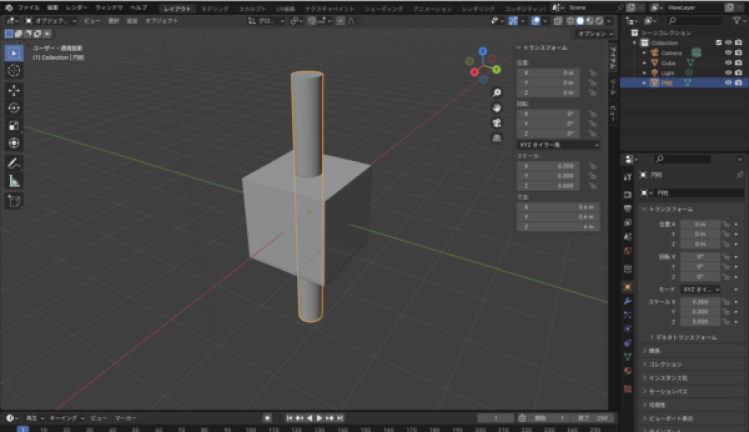Hide the Cube object with eye icon

tap(728, 62)
